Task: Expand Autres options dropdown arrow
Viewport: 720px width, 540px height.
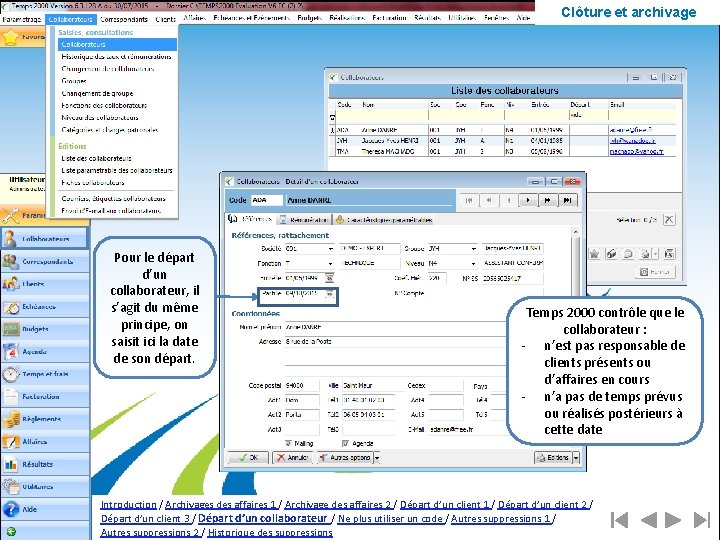Action: [377, 458]
